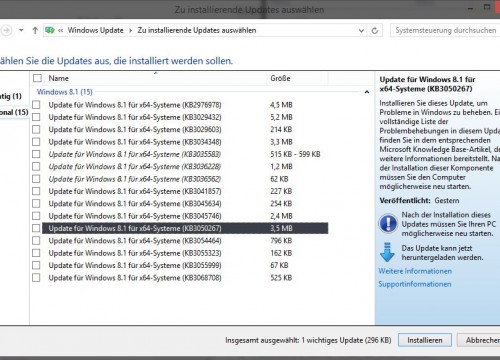Open Supportinformationen link

(x=415, y=284)
